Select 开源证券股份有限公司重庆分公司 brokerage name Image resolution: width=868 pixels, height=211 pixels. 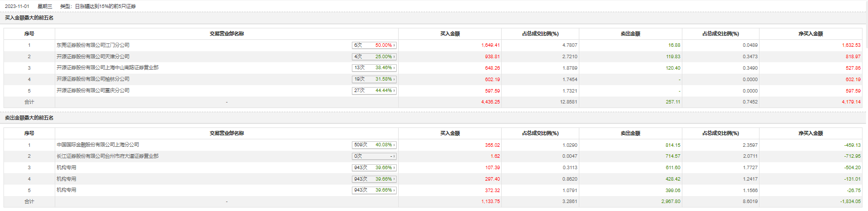pyautogui.click(x=93, y=91)
